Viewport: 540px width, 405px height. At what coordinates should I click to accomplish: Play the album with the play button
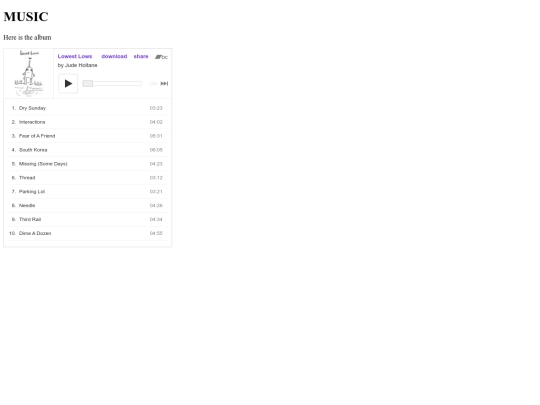coord(68,83)
